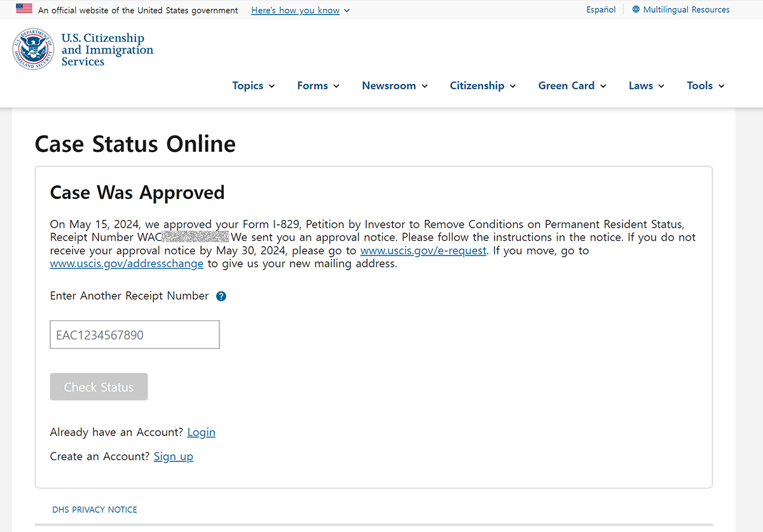Click the "U.S. Citizenship and Immigration Services" title
The height and width of the screenshot is (532, 763).
click(107, 50)
